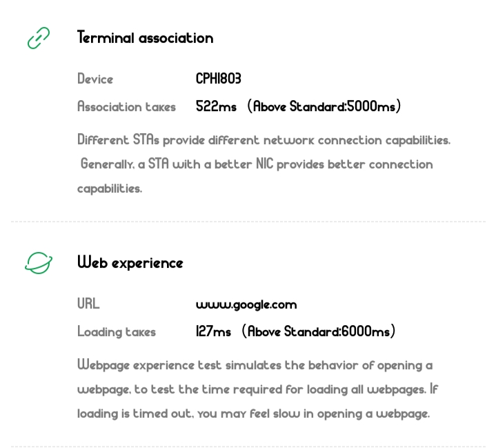Click the Association takes label
The height and width of the screenshot is (448, 496).
[126, 107]
